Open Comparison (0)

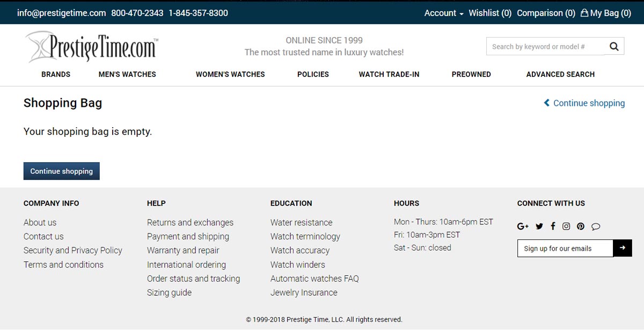[546, 13]
